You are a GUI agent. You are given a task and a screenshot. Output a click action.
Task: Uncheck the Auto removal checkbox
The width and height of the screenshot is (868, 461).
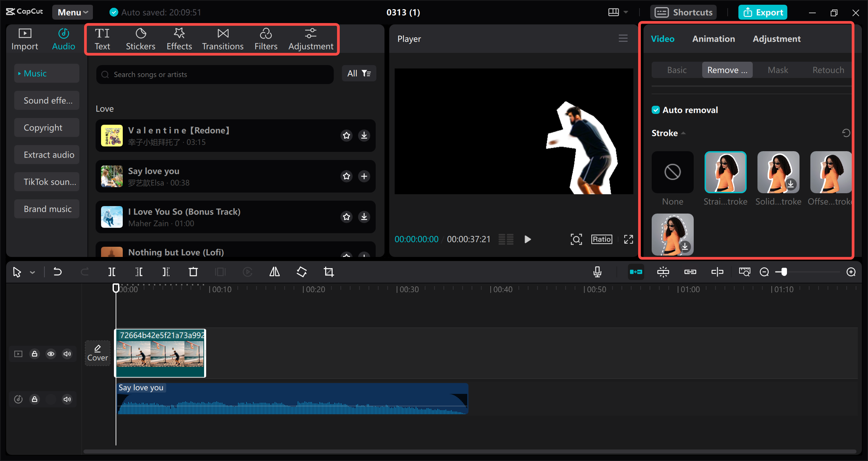656,110
